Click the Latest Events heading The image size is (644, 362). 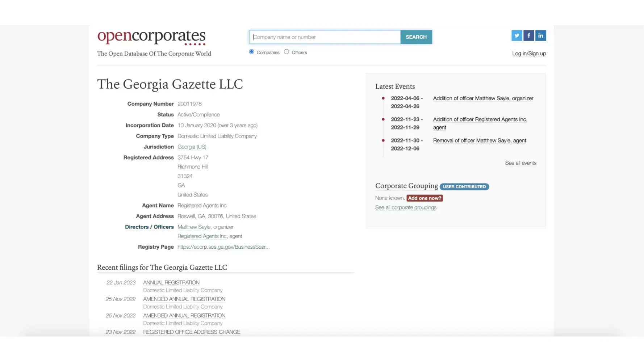tap(395, 87)
